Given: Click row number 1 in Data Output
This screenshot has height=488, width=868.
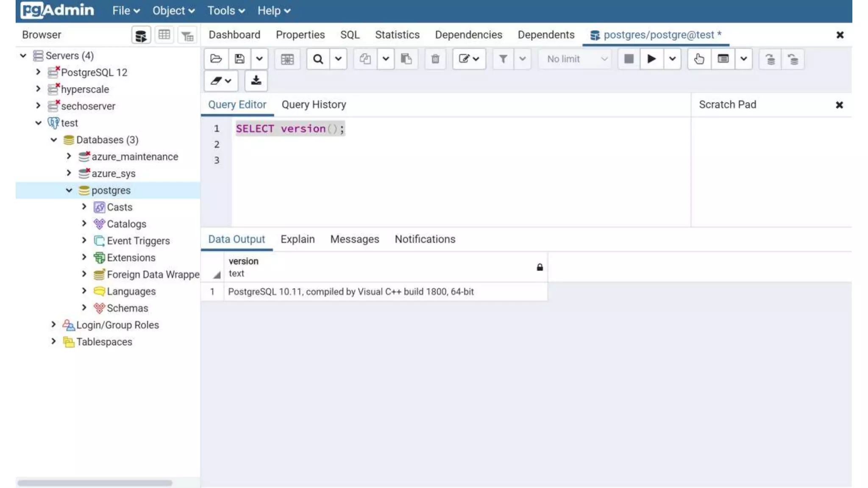Looking at the screenshot, I should coord(212,292).
